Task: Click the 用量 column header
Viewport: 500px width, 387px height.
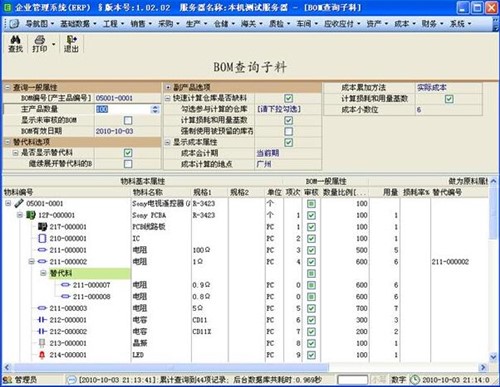Action: pyautogui.click(x=384, y=192)
